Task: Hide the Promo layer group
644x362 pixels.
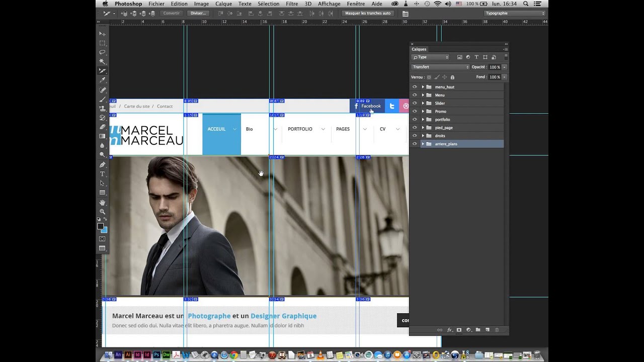Action: pyautogui.click(x=415, y=111)
